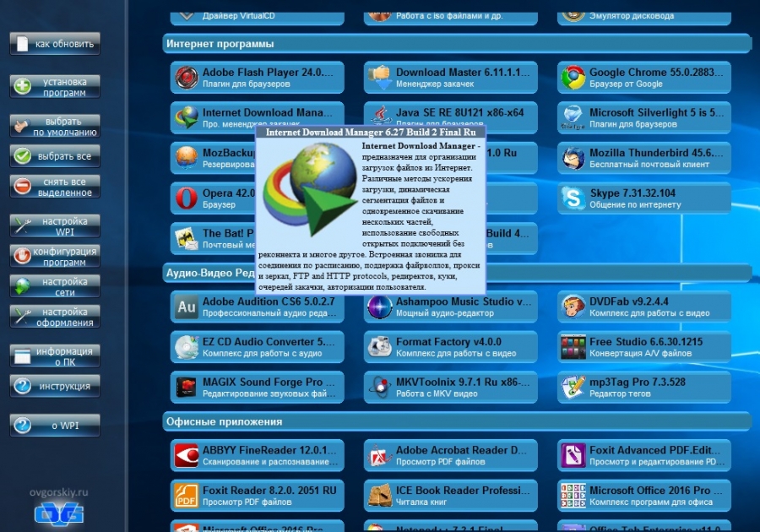760x532 pixels.
Task: Select 'mp3Tag Pro 7.3.528' entry text
Action: [638, 382]
